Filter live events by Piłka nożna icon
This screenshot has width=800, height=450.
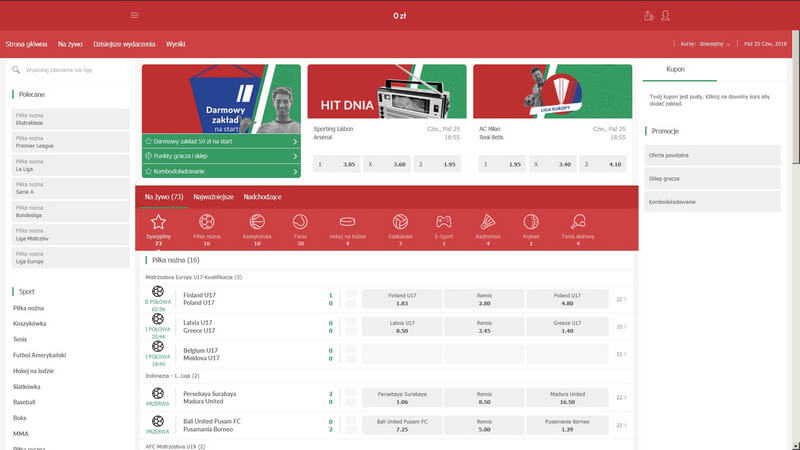207,222
